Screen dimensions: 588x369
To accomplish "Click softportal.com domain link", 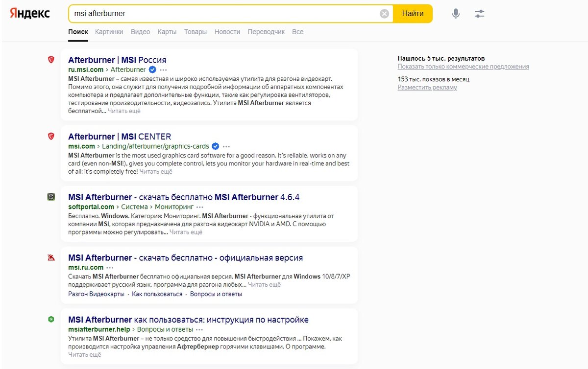I will point(91,207).
